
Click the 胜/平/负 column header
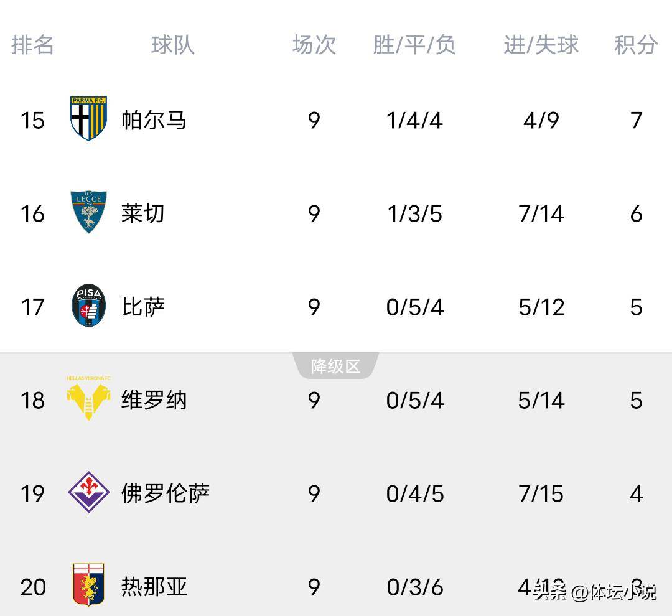(414, 45)
